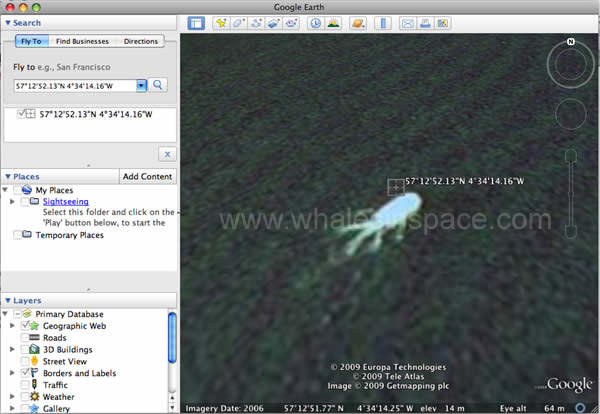This screenshot has height=414, width=600.
Task: Click the Look joystick compass ring
Action: (571, 64)
